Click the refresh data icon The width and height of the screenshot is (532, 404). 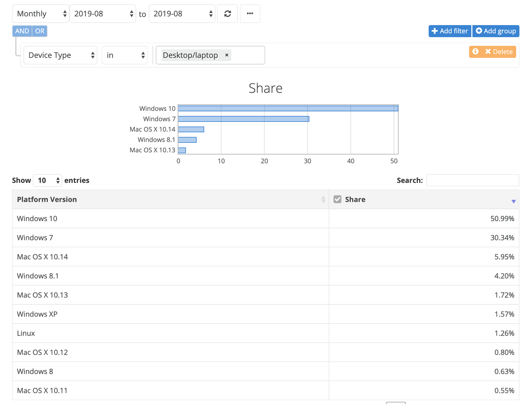[227, 13]
